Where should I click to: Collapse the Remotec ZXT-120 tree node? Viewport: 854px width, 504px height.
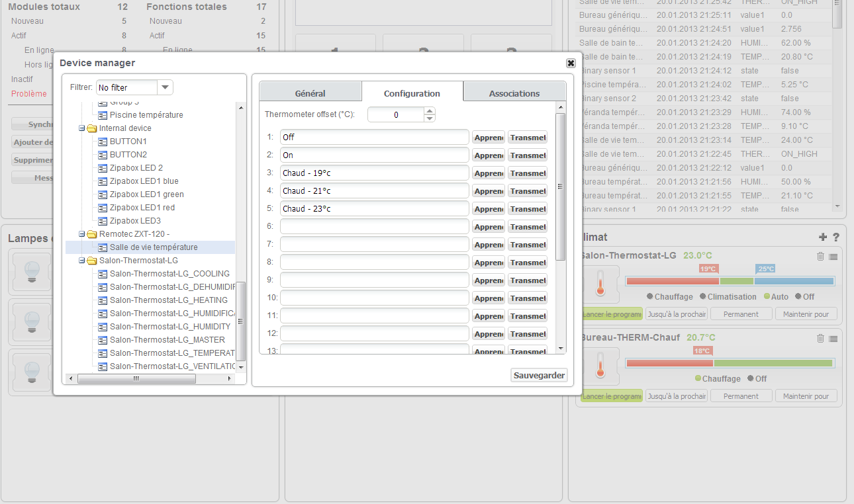point(82,234)
